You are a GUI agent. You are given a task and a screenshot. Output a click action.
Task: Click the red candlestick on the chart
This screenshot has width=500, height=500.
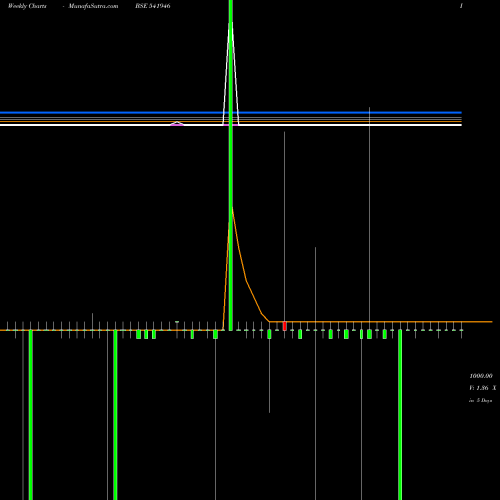click(x=284, y=326)
